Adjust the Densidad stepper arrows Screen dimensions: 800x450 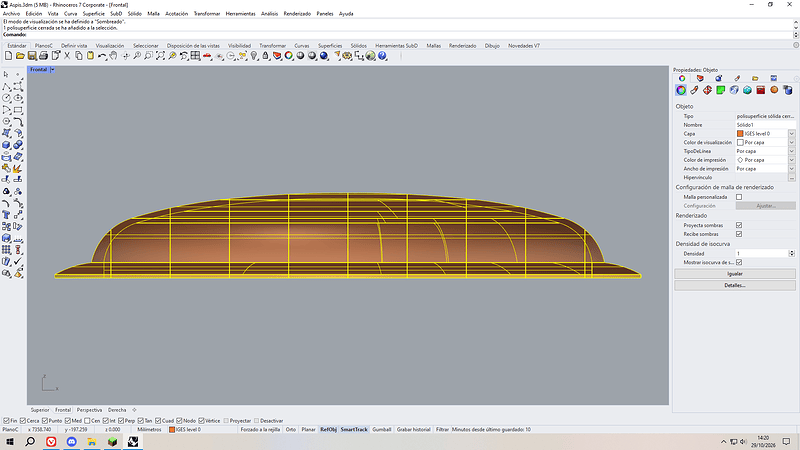[x=791, y=253]
